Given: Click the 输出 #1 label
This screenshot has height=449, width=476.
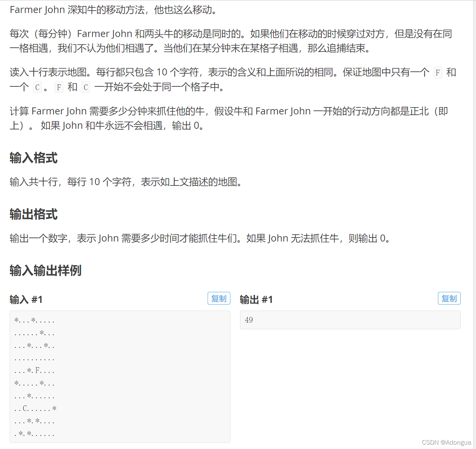Looking at the screenshot, I should pyautogui.click(x=256, y=300).
